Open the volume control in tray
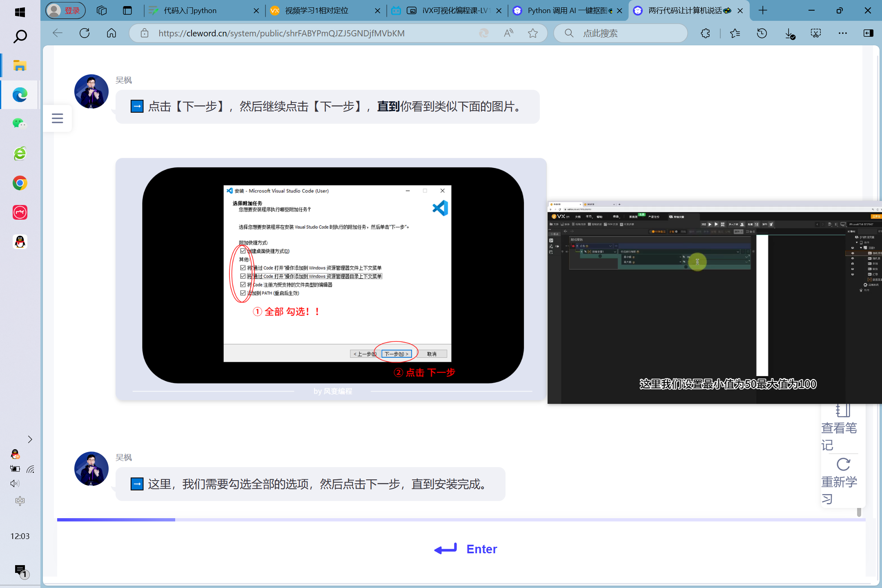Image resolution: width=882 pixels, height=588 pixels. (15, 483)
